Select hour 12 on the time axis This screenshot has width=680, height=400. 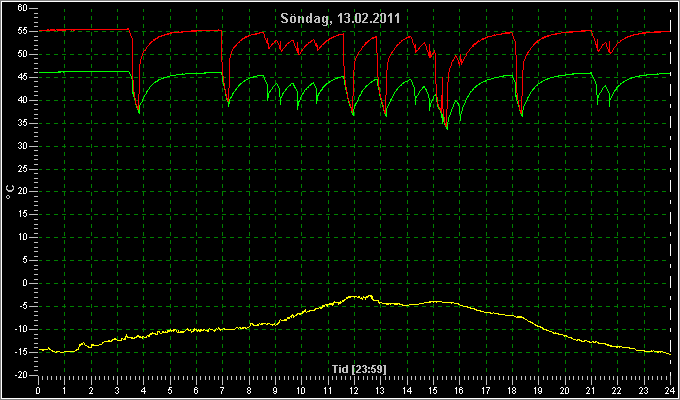pyautogui.click(x=354, y=390)
